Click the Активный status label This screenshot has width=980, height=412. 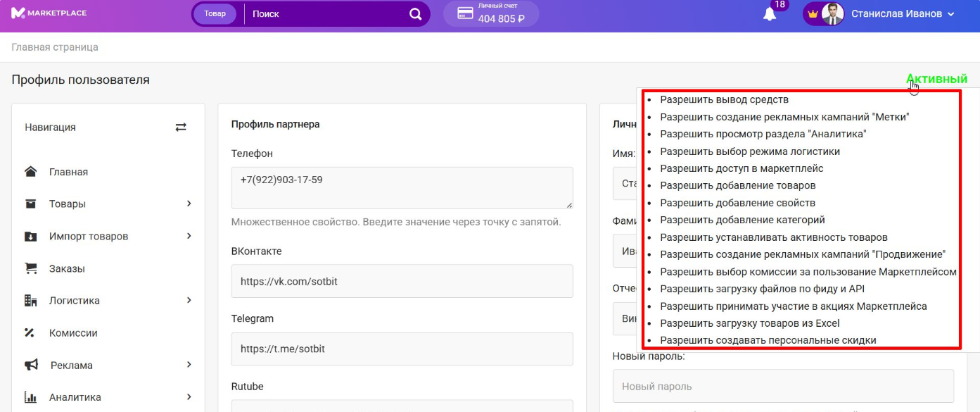[936, 79]
